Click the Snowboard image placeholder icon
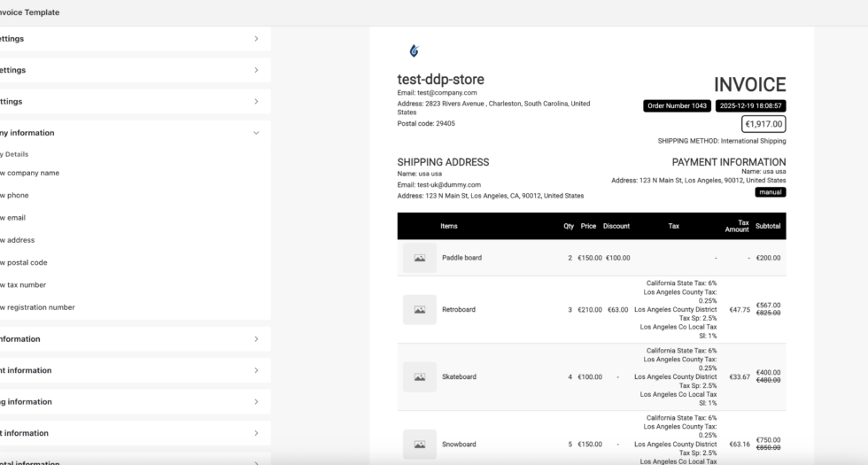Screen dimensions: 868x465 tap(419, 444)
